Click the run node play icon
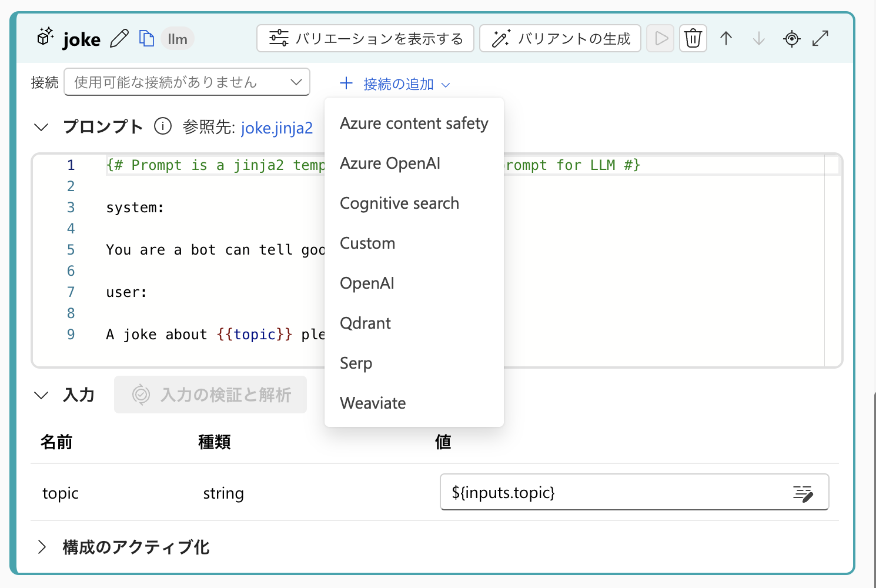The height and width of the screenshot is (588, 876). click(660, 38)
